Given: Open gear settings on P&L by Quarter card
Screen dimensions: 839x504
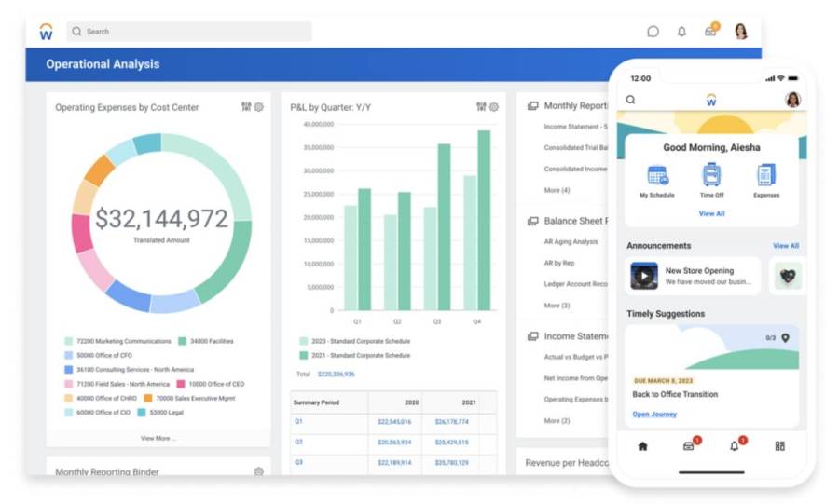Looking at the screenshot, I should click(x=494, y=107).
